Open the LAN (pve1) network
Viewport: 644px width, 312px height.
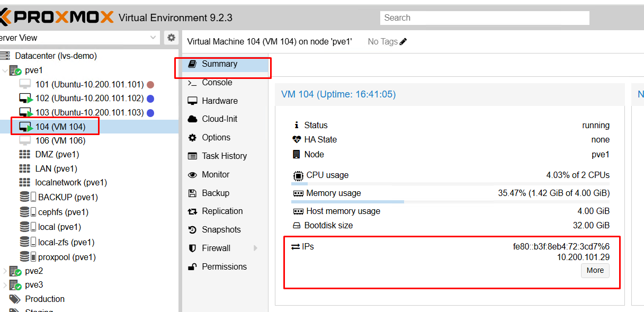56,168
